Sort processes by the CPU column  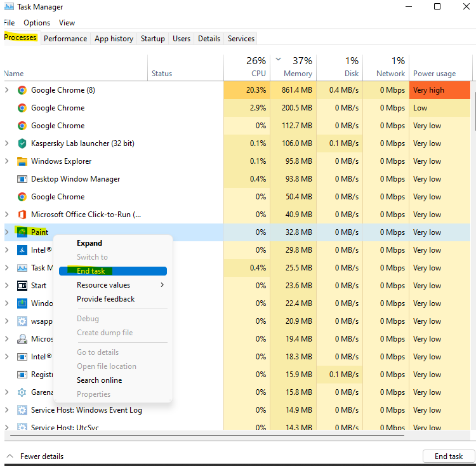[247, 68]
